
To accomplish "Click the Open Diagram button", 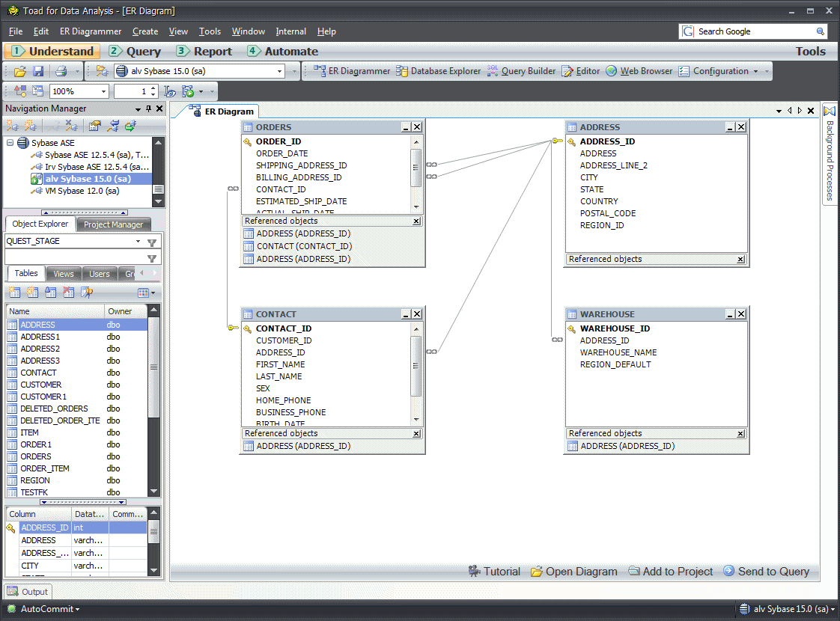I will pos(574,572).
